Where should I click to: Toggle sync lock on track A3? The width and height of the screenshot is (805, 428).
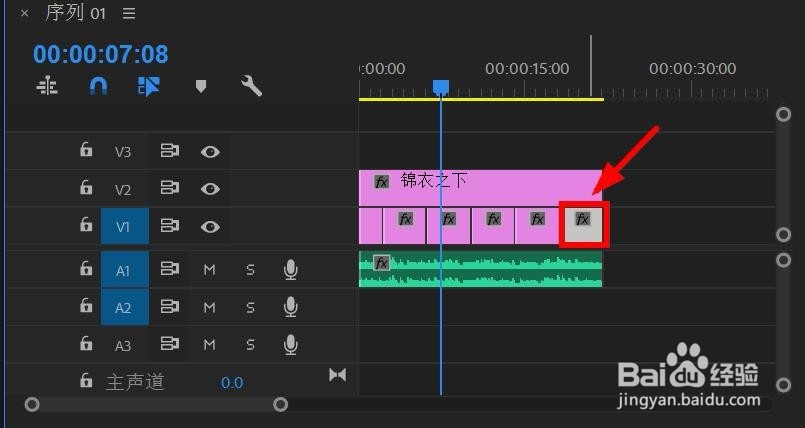[x=169, y=344]
